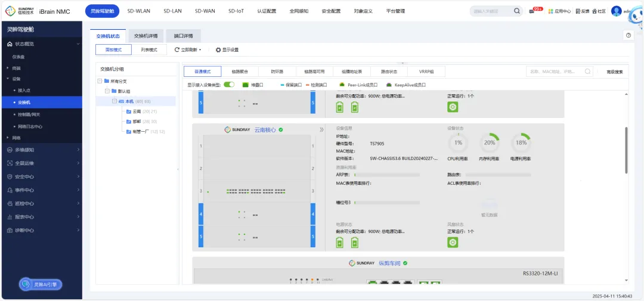Collapse the 所有分支 tree node
The width and height of the screenshot is (644, 301).
point(99,81)
